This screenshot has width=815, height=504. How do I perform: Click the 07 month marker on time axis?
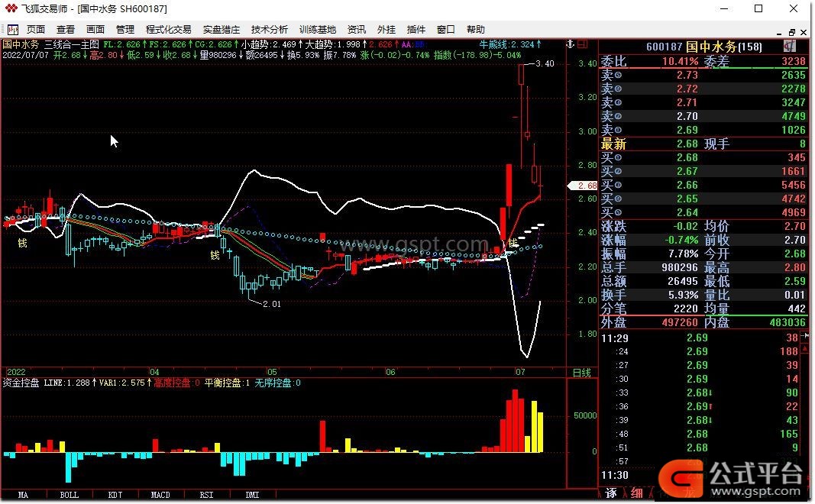coord(520,372)
